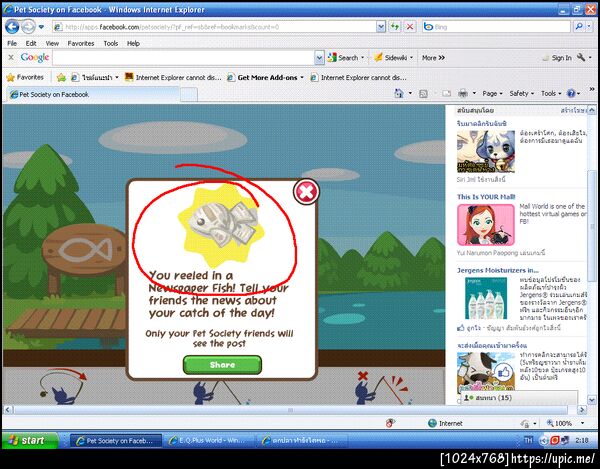
Task: Click the Windows start button
Action: click(x=30, y=440)
